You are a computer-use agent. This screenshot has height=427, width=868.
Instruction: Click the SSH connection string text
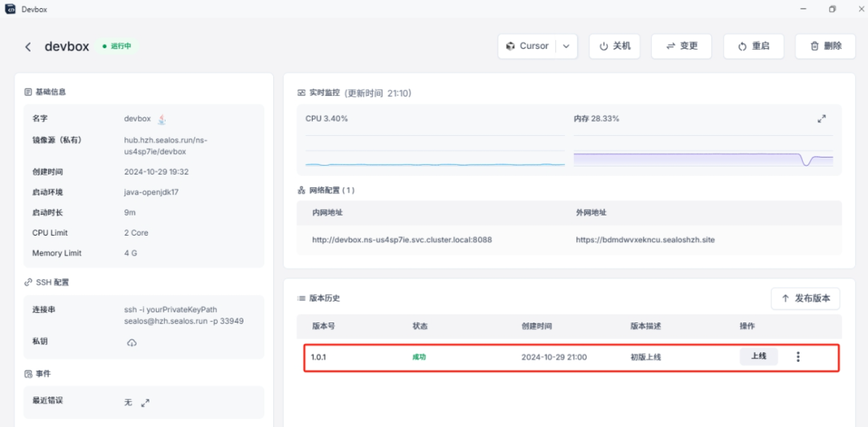[183, 315]
